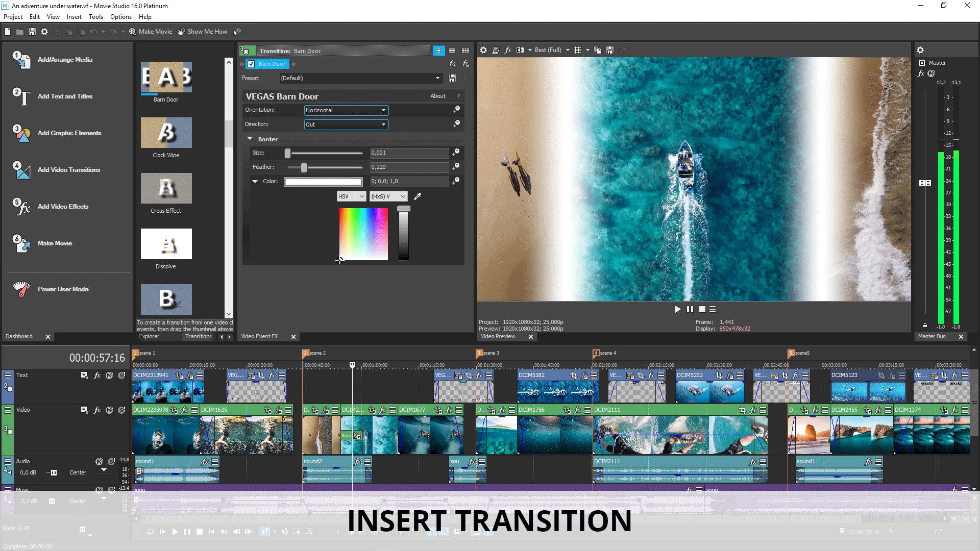Viewport: 980px width, 551px height.
Task: Open the Tools menu
Action: (95, 17)
